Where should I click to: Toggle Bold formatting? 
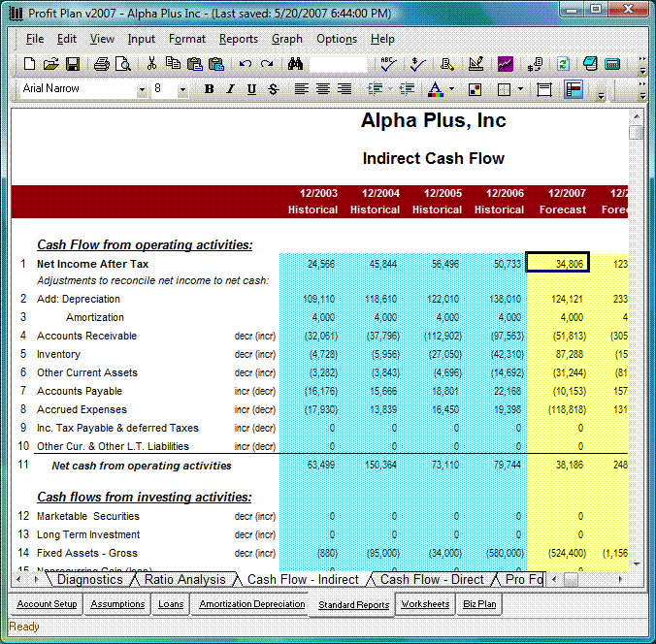click(x=210, y=89)
